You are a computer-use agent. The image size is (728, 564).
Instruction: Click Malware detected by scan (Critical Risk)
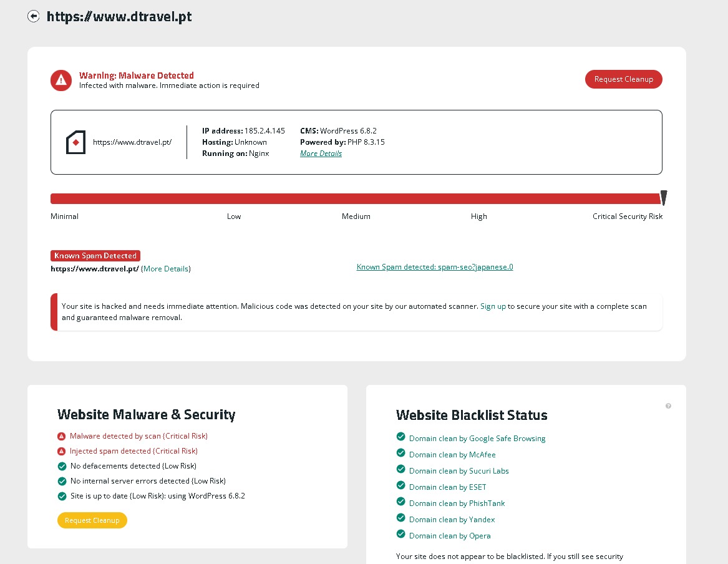point(138,436)
